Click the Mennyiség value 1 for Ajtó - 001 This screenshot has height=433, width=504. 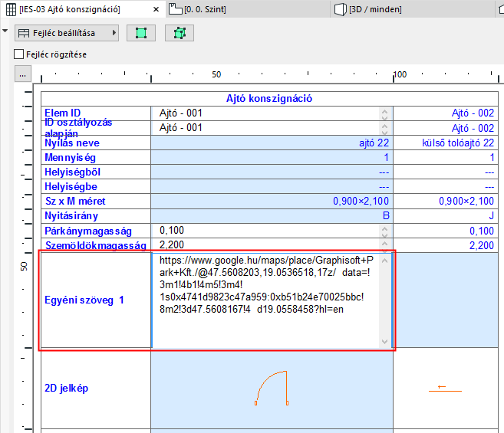pos(272,157)
